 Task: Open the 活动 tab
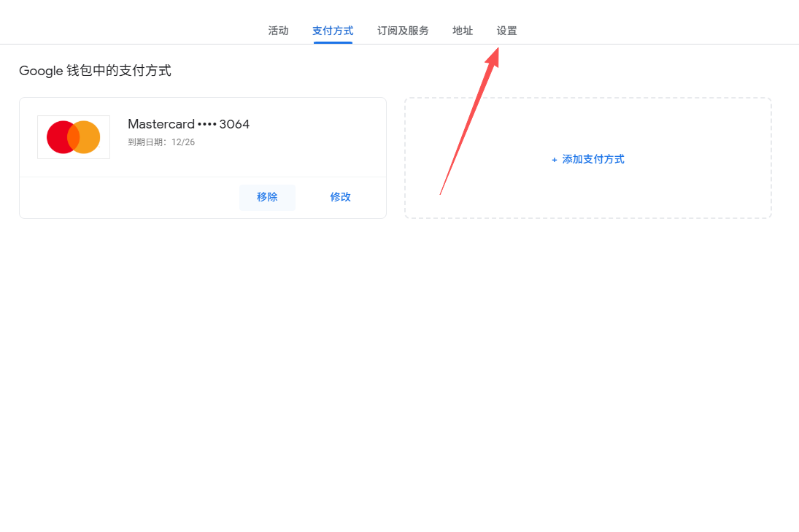click(x=278, y=31)
